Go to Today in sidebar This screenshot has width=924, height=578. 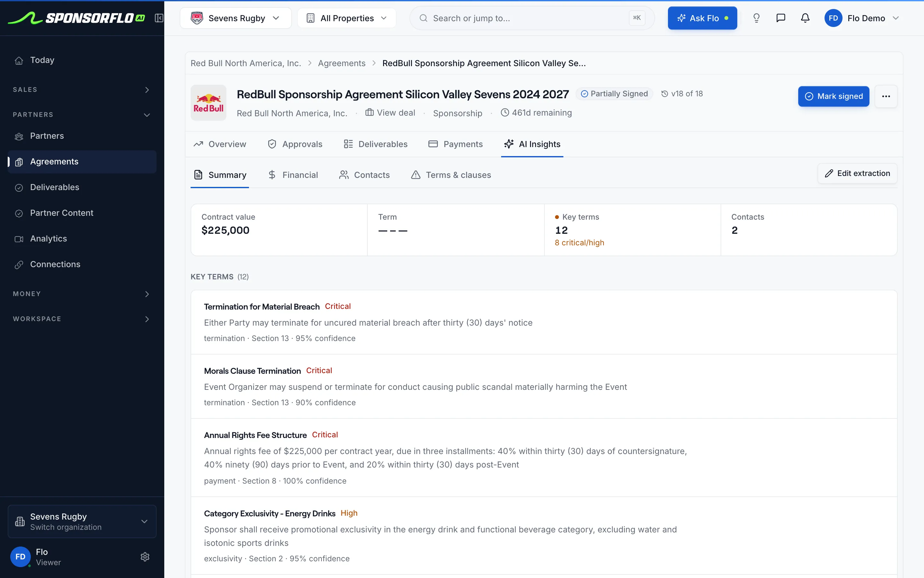click(82, 60)
